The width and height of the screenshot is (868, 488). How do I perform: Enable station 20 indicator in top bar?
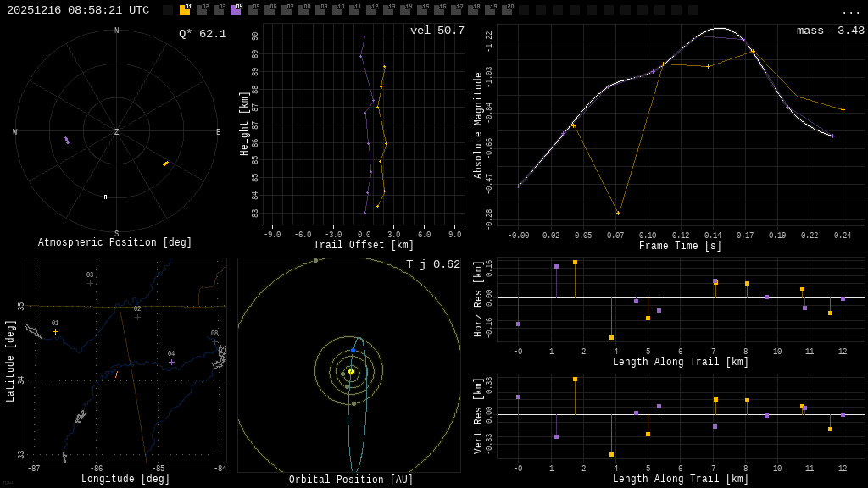(x=507, y=10)
